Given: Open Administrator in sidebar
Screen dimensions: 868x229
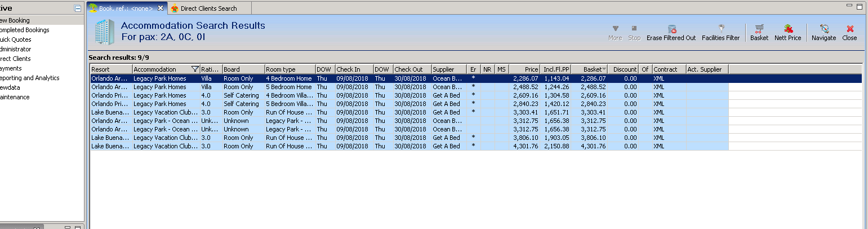Looking at the screenshot, I should click(16, 49).
